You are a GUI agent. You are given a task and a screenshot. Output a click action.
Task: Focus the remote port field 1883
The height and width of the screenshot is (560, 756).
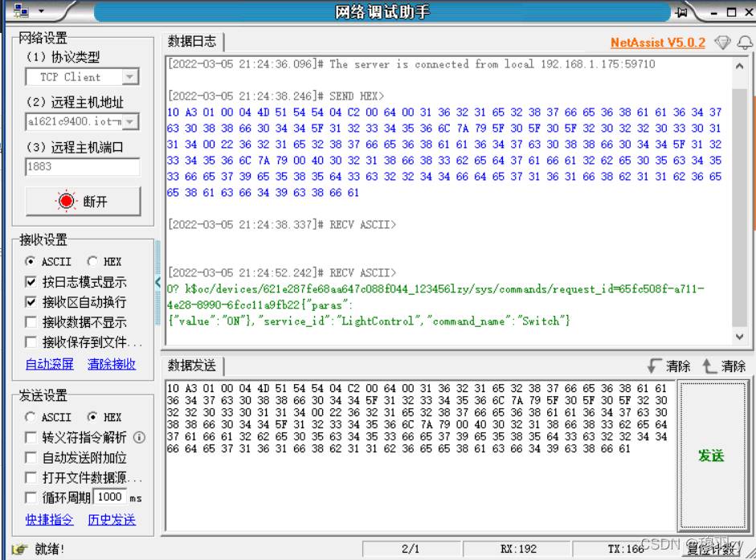click(x=83, y=166)
